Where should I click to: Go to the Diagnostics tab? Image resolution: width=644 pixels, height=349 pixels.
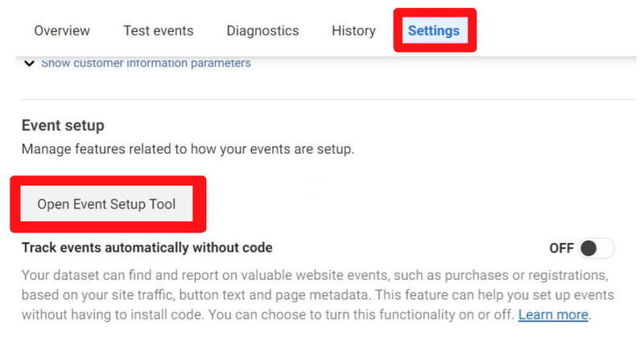(262, 31)
